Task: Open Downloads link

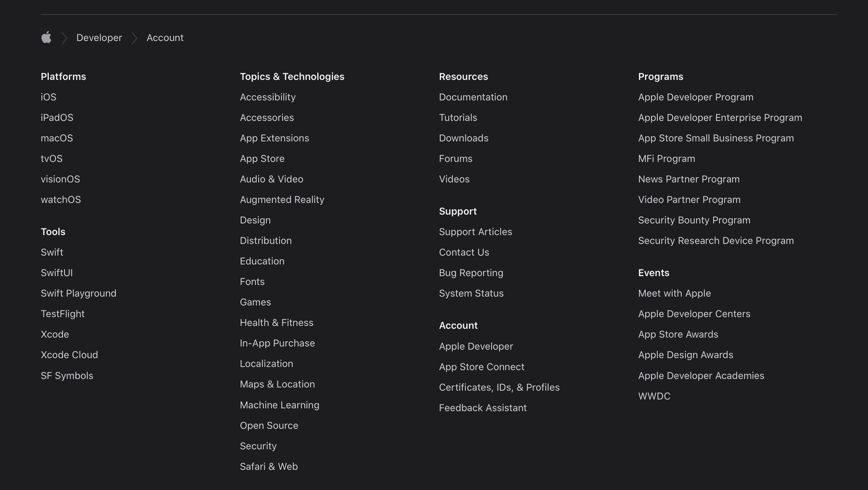Action: [x=464, y=138]
